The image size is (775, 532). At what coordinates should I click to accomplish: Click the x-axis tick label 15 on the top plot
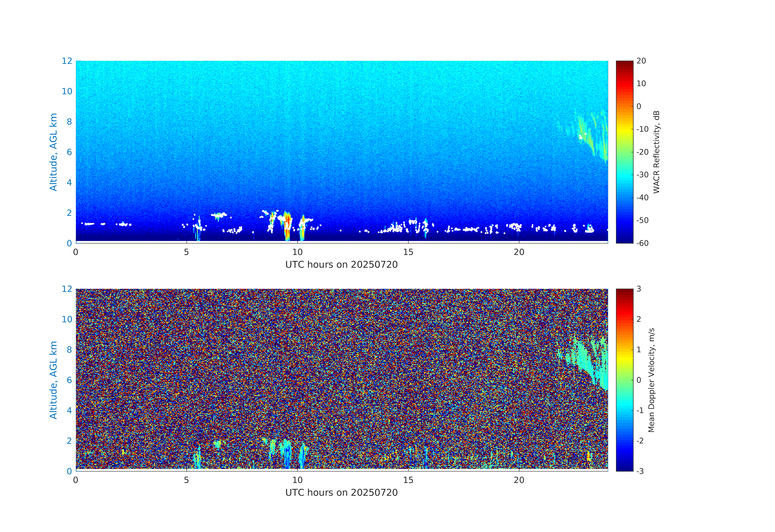(408, 252)
